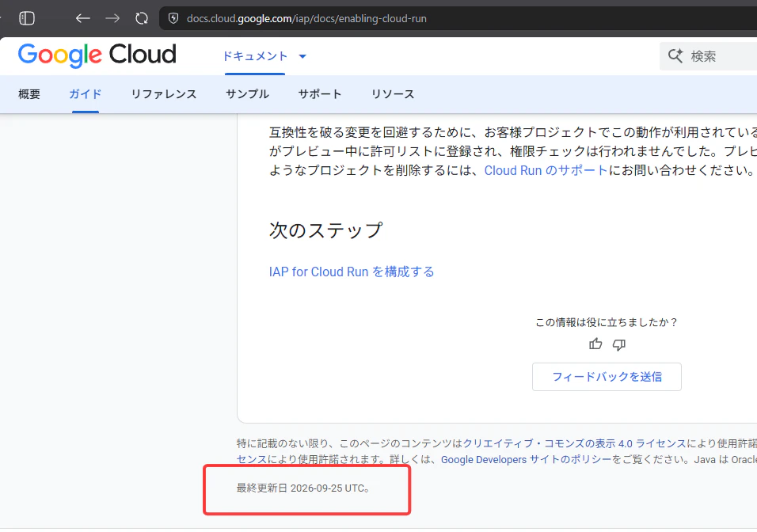Click the thumbs down feedback icon
This screenshot has width=757, height=532.
pyautogui.click(x=619, y=344)
